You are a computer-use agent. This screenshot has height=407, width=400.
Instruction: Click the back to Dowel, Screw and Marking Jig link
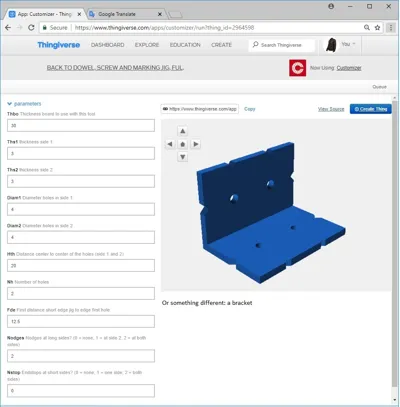point(115,68)
